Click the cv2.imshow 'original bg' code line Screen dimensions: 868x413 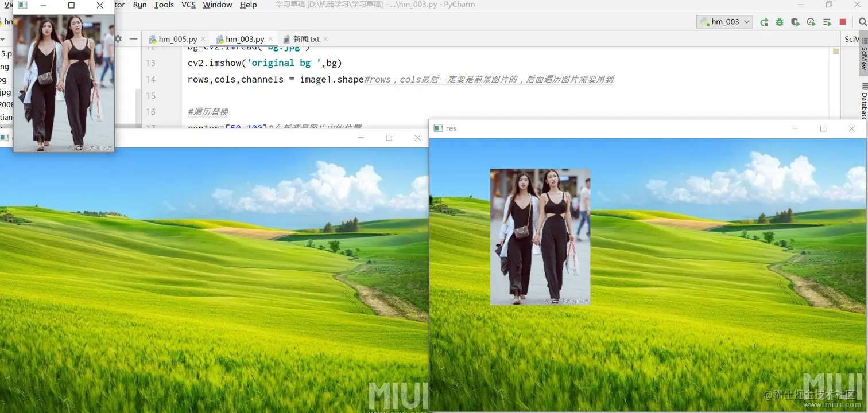tap(265, 63)
